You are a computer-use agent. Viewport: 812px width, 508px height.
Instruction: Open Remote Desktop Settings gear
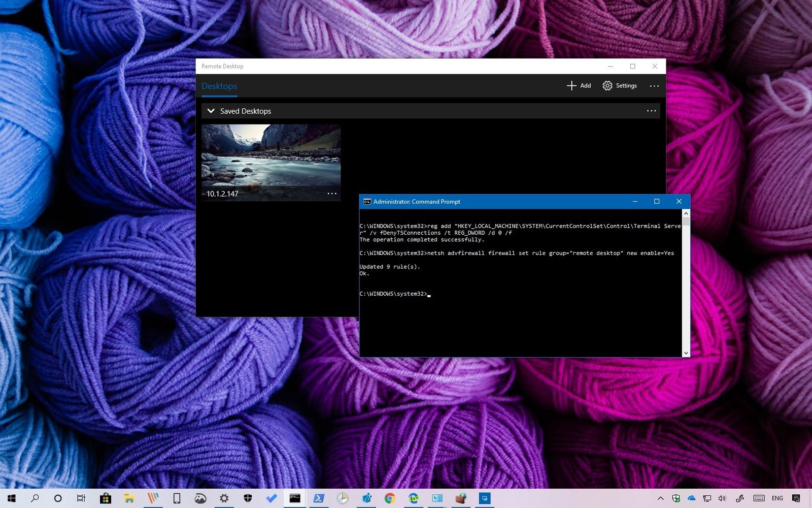click(619, 86)
